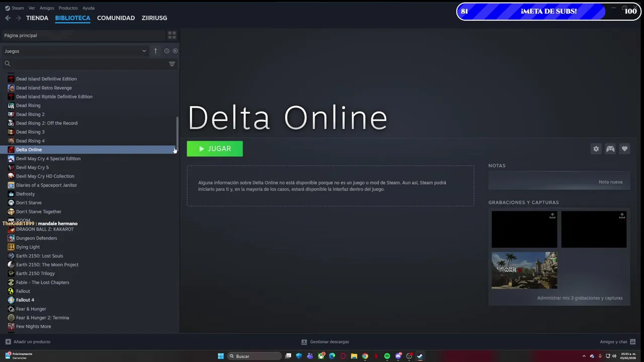Screen dimensions: 644x362
Task: Click the green JUGAR button
Action: pyautogui.click(x=215, y=149)
